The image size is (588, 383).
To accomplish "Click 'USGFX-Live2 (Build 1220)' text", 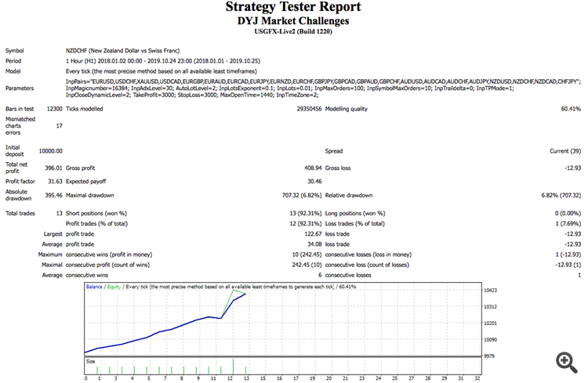I will [293, 31].
